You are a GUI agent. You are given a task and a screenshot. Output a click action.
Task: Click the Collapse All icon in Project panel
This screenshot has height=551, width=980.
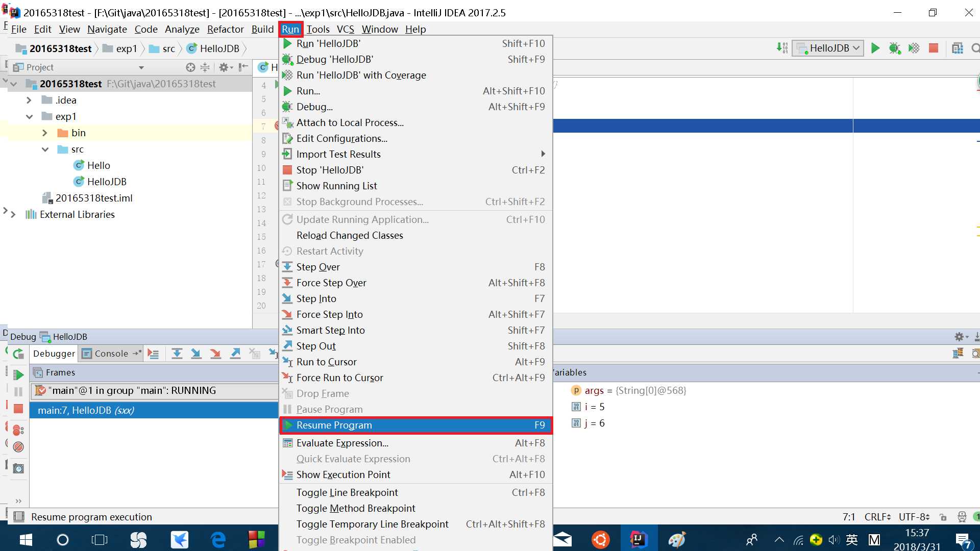205,67
